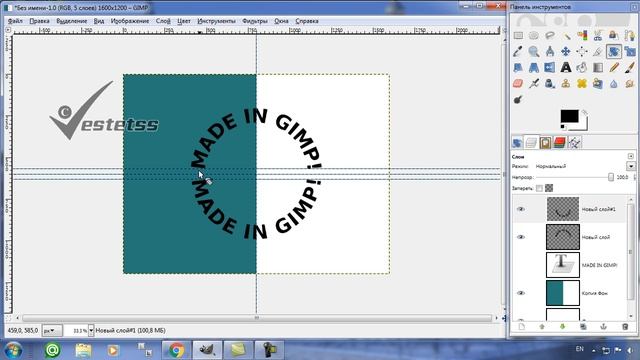Image resolution: width=640 pixels, height=360 pixels.
Task: Open the Правка menu
Action: pyautogui.click(x=40, y=21)
